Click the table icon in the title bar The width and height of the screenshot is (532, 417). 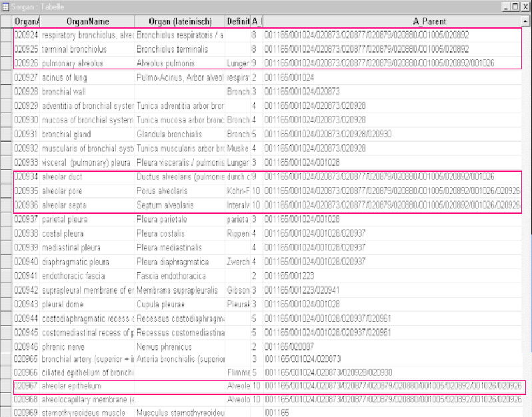(5, 6)
